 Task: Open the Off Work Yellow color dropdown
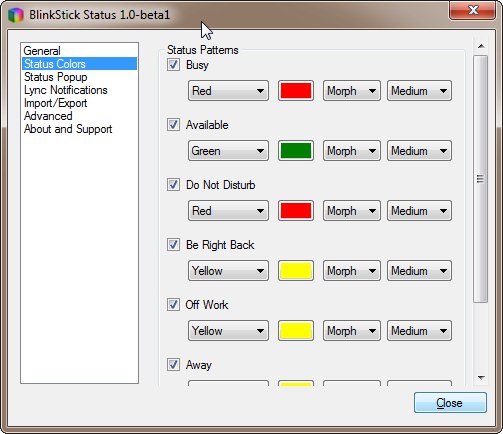228,331
